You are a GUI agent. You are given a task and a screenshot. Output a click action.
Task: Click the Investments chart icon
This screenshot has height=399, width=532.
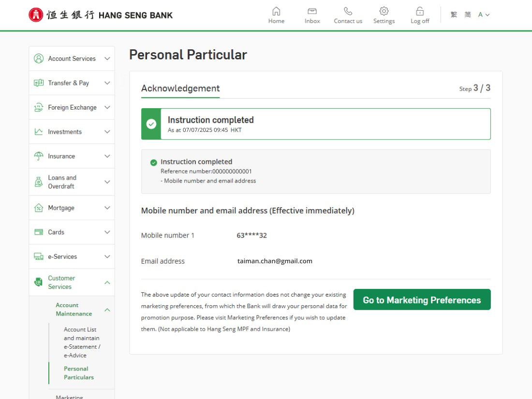click(39, 132)
